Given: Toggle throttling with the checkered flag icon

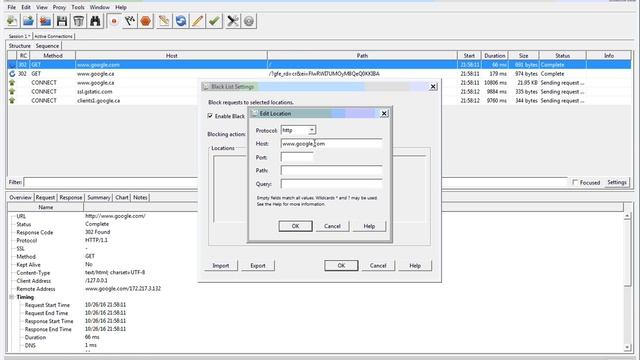Looking at the screenshot, I should [130, 21].
